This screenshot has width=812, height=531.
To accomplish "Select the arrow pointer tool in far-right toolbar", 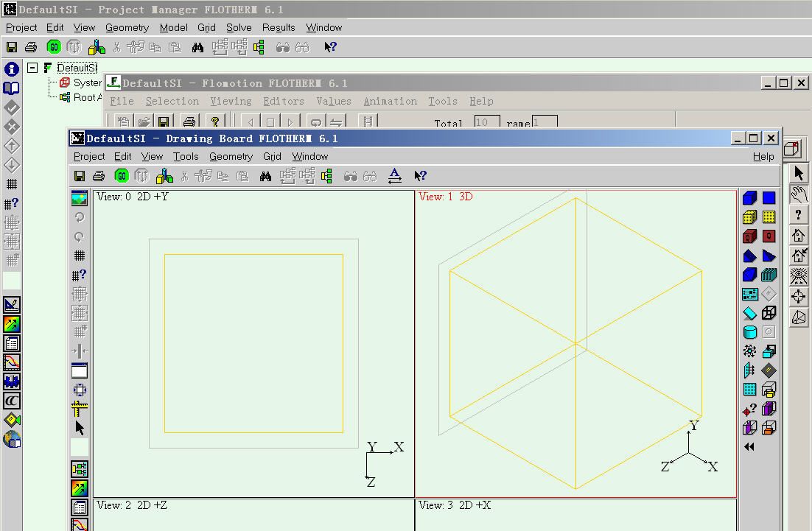I will tap(799, 173).
